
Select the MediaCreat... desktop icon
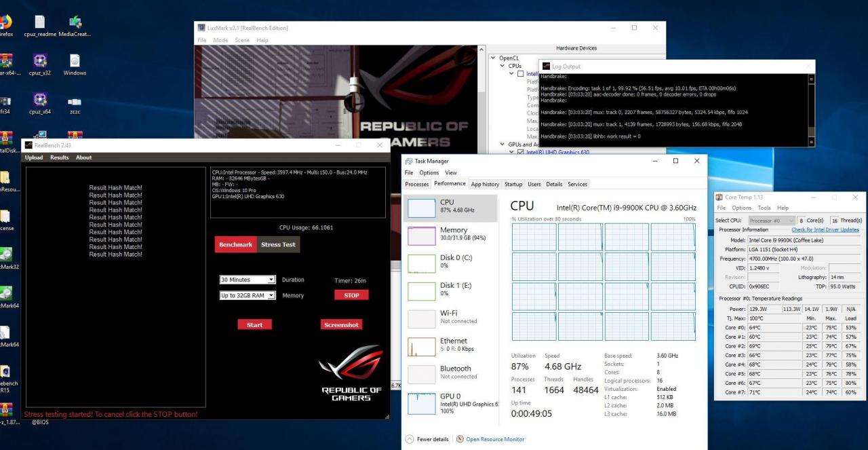click(75, 25)
